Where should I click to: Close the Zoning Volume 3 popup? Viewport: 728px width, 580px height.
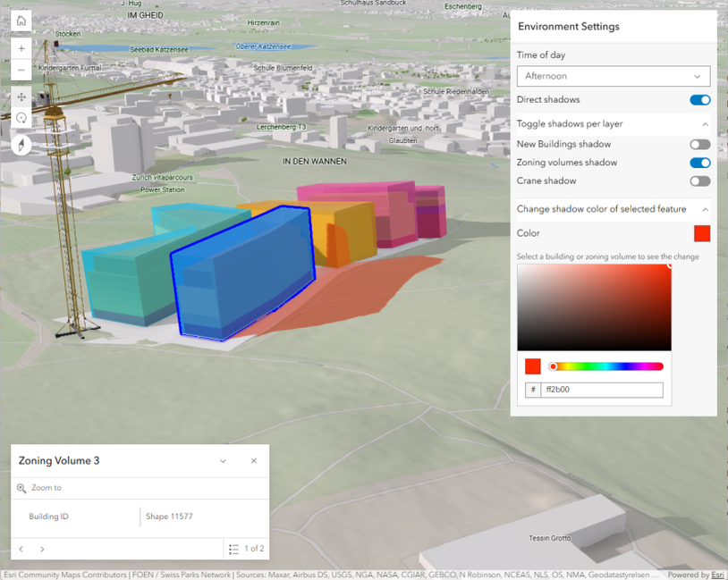click(254, 461)
